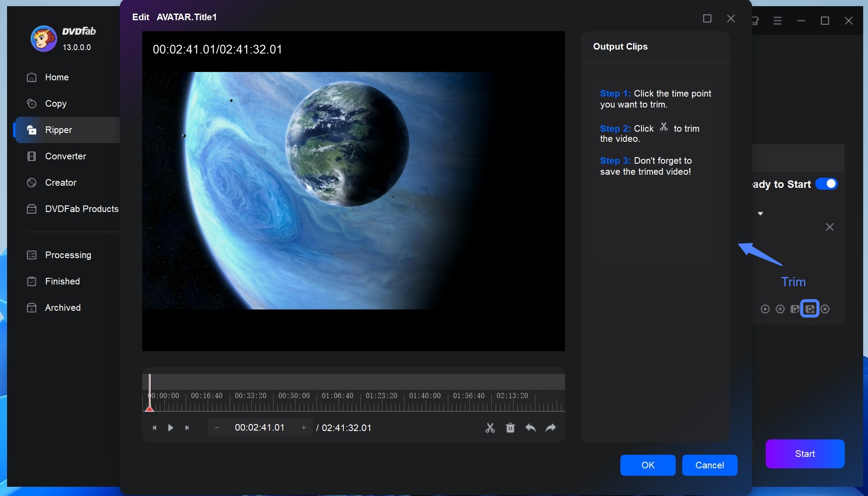Image resolution: width=868 pixels, height=496 pixels.
Task: Expand the dropdown arrow under Ready to Start
Action: pyautogui.click(x=760, y=214)
